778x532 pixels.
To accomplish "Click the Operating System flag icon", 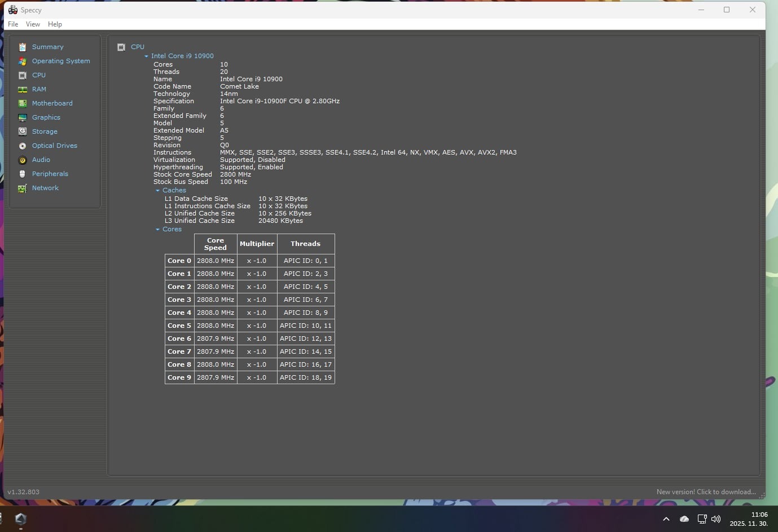I will point(23,61).
